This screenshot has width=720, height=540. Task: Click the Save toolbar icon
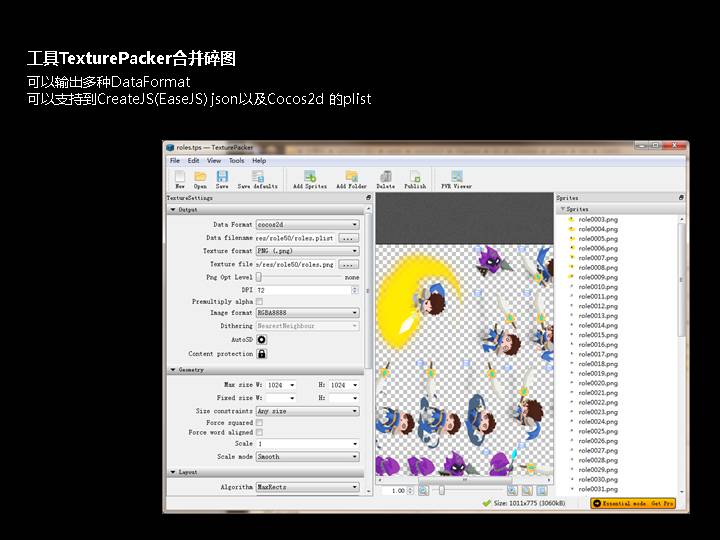[222, 177]
